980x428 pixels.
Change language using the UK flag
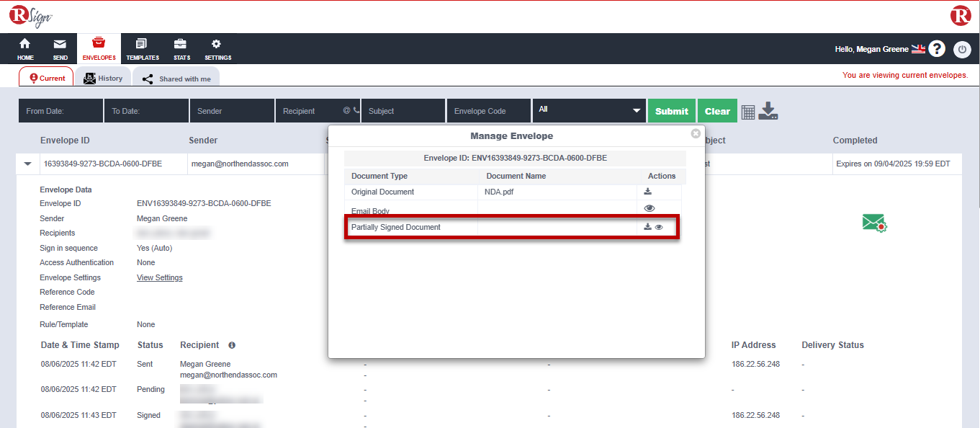coord(918,49)
